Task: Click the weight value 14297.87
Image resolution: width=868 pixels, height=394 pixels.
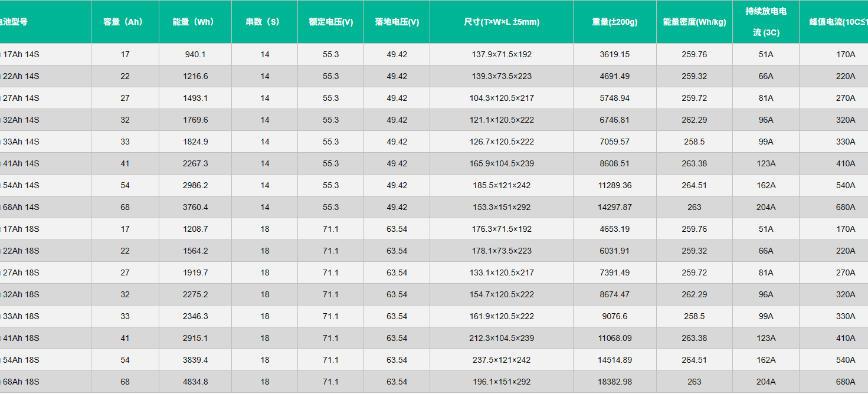Action: pyautogui.click(x=614, y=207)
